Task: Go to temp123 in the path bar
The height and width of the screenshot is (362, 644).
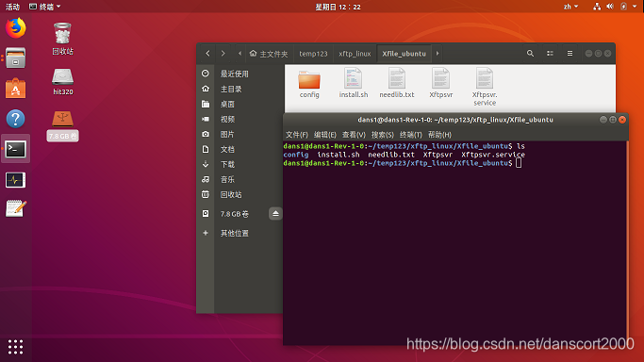Action: (313, 54)
